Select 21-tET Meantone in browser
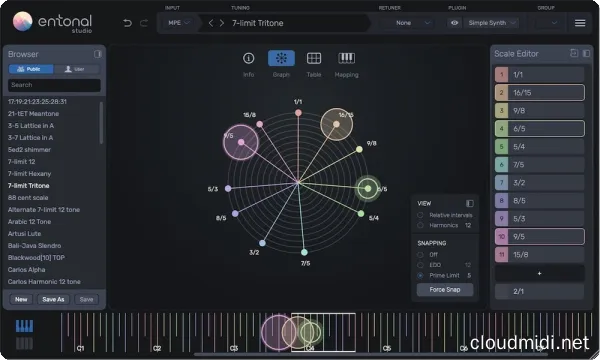 (33, 114)
